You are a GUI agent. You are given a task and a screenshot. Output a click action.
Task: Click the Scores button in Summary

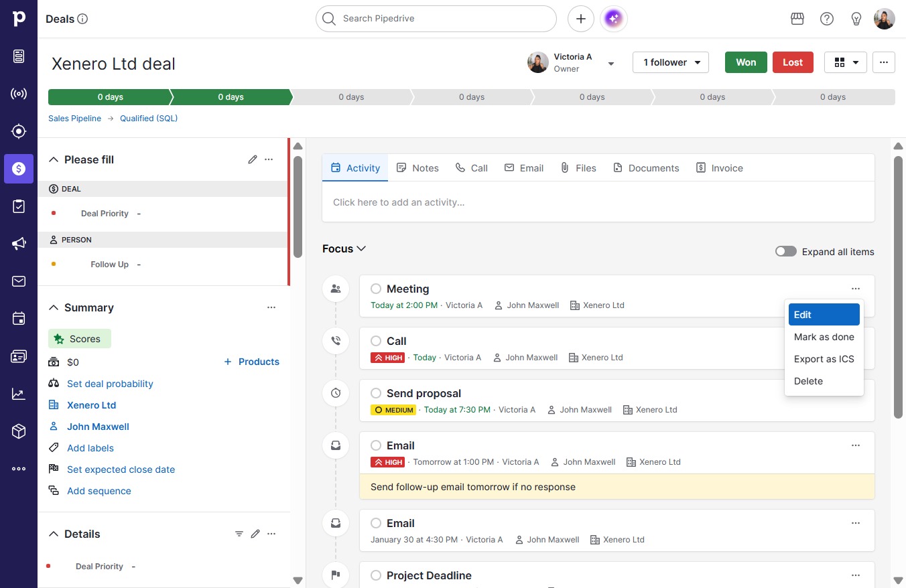tap(80, 339)
